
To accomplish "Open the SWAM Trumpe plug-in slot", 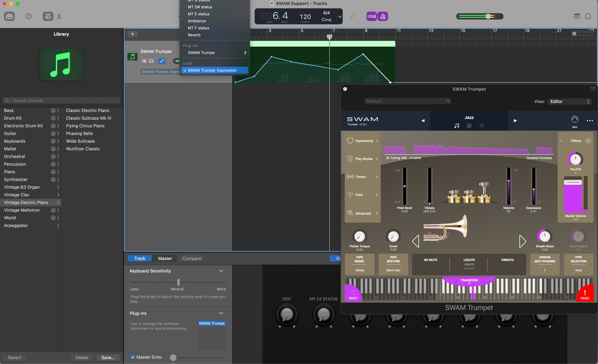I will point(212,323).
